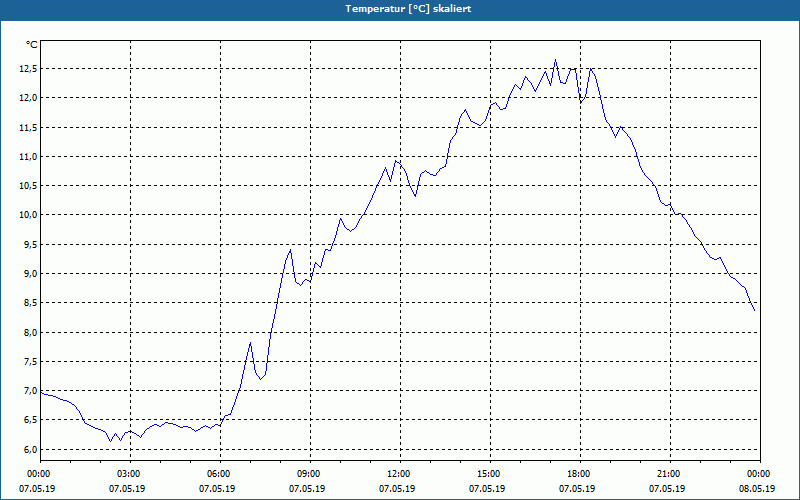
Task: Select the 8,5 temperature axis label
Action: tap(30, 303)
